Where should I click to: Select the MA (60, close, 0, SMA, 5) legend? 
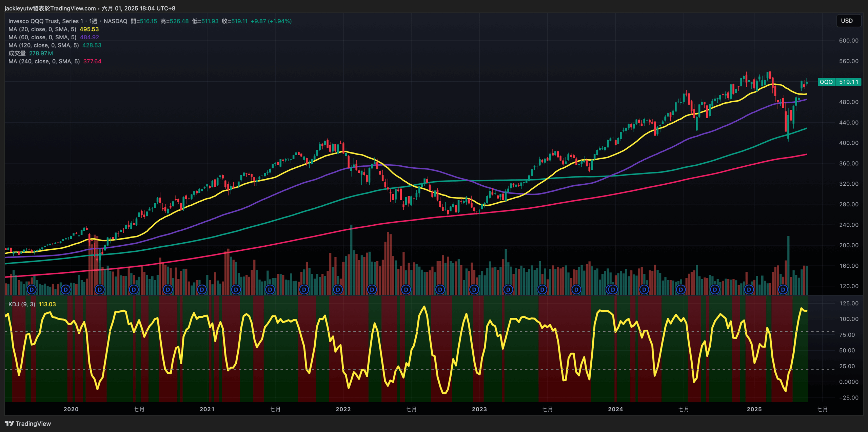tap(42, 37)
